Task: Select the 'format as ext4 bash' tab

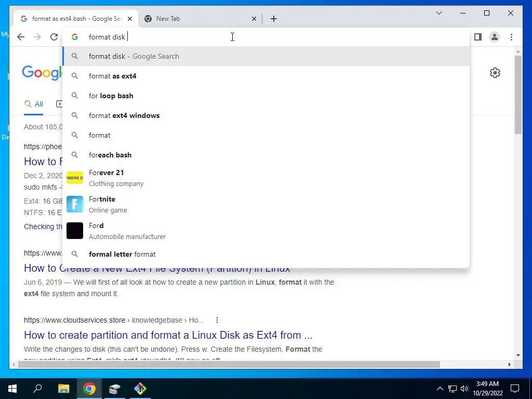Action: coord(76,19)
